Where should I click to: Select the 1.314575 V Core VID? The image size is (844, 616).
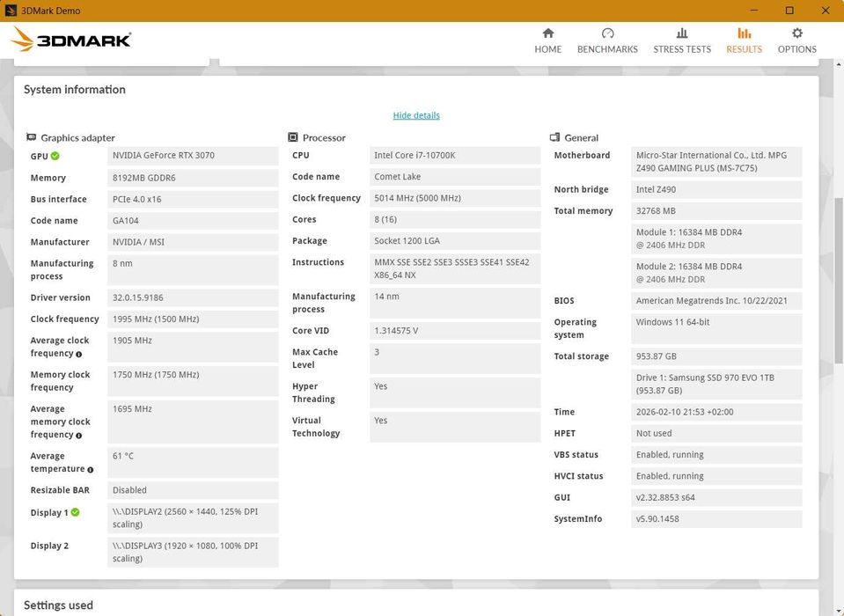(455, 331)
